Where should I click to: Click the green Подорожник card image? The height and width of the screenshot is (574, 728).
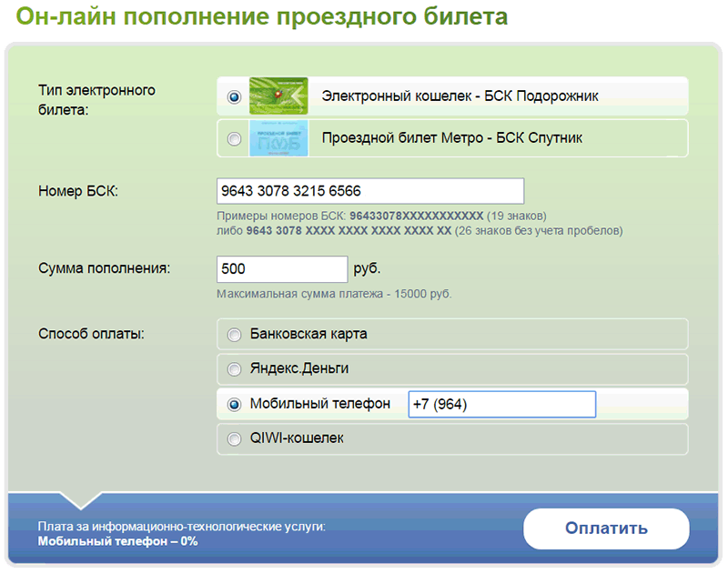[278, 96]
